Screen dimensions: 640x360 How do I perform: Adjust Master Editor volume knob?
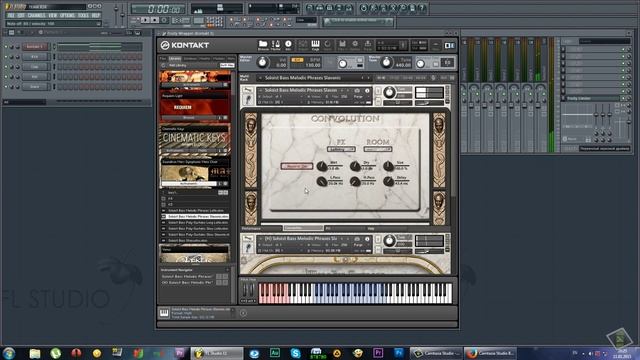tap(262, 62)
